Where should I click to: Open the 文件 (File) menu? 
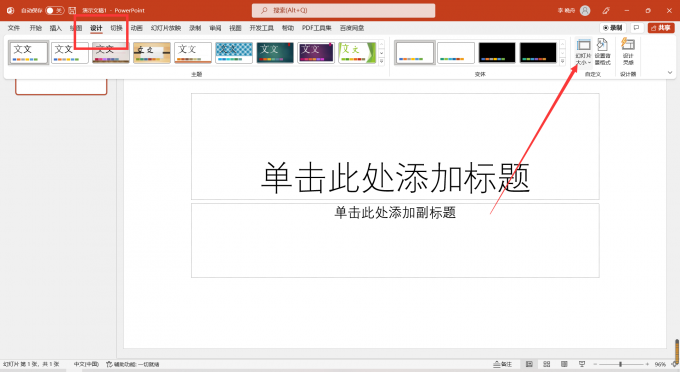[x=14, y=28]
